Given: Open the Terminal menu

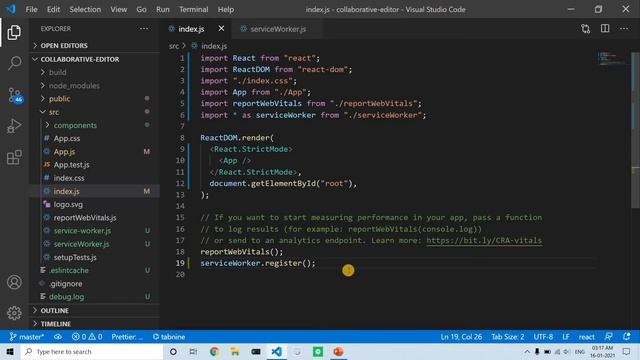Looking at the screenshot, I should (193, 9).
